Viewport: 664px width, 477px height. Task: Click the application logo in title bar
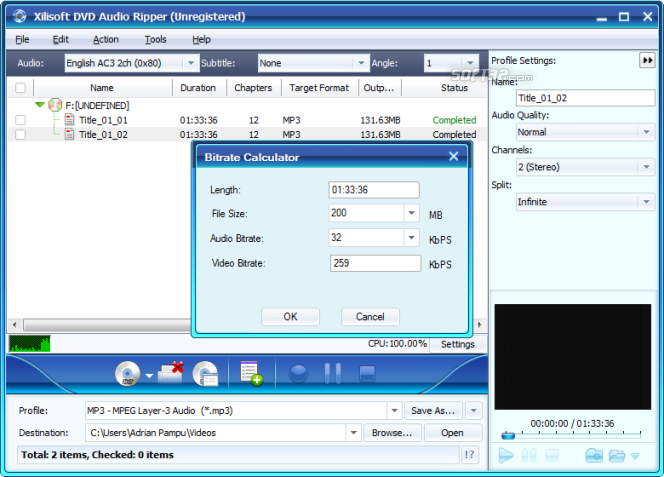(x=19, y=16)
